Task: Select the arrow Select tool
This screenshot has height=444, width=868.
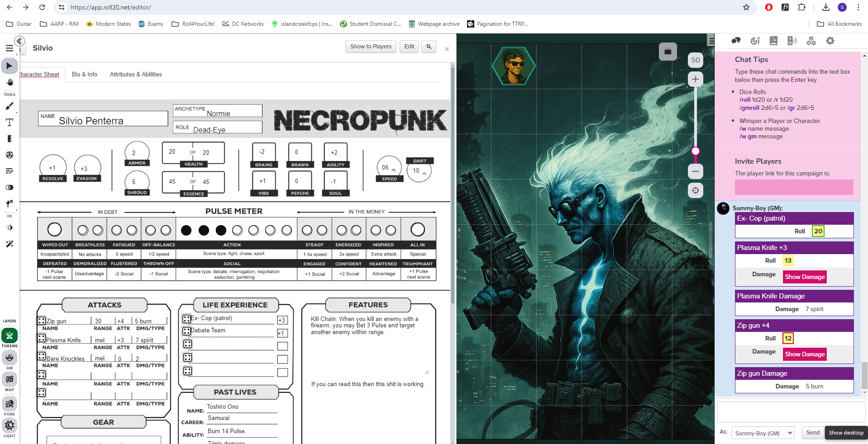Action: coord(9,66)
